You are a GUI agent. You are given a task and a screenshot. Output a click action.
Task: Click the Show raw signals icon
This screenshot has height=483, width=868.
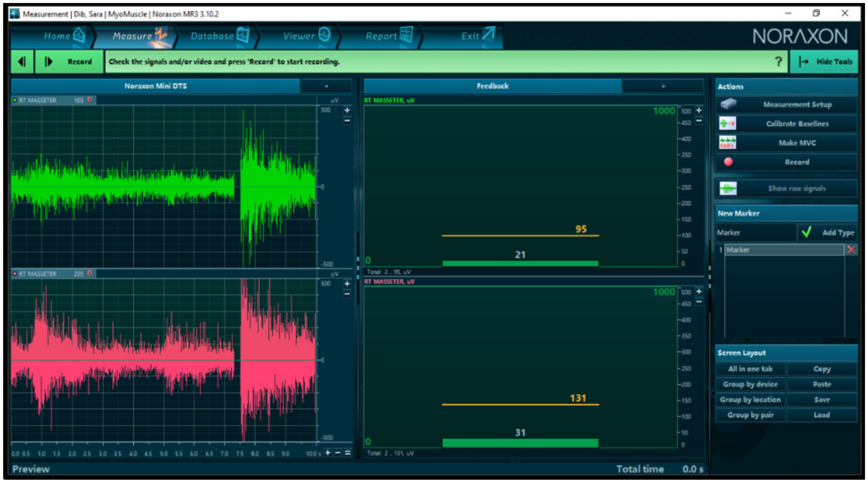[728, 188]
